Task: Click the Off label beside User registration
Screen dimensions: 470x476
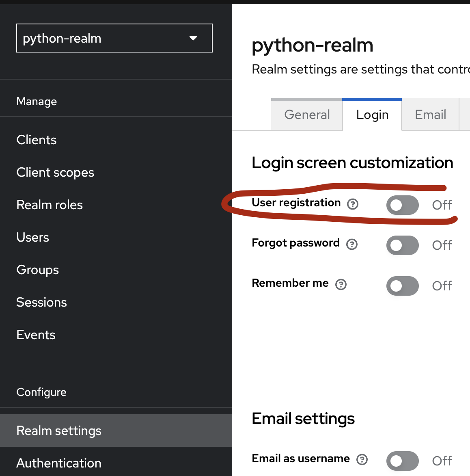Action: pos(442,205)
